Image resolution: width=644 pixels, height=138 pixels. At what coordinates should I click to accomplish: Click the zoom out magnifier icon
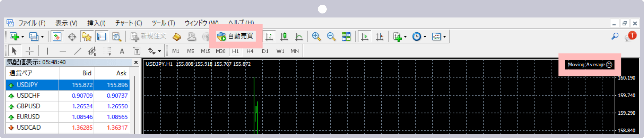pos(331,36)
